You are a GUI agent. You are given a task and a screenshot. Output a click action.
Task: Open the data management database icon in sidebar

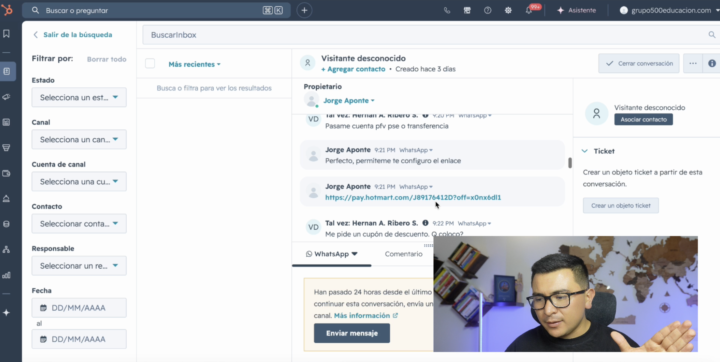6,224
